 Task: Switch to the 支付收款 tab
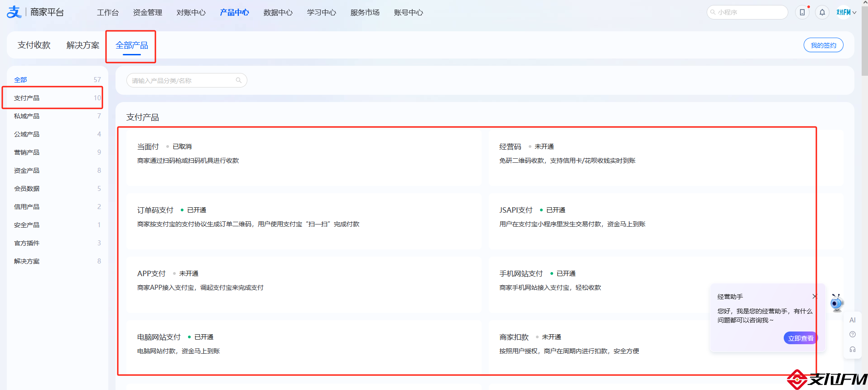pyautogui.click(x=34, y=45)
